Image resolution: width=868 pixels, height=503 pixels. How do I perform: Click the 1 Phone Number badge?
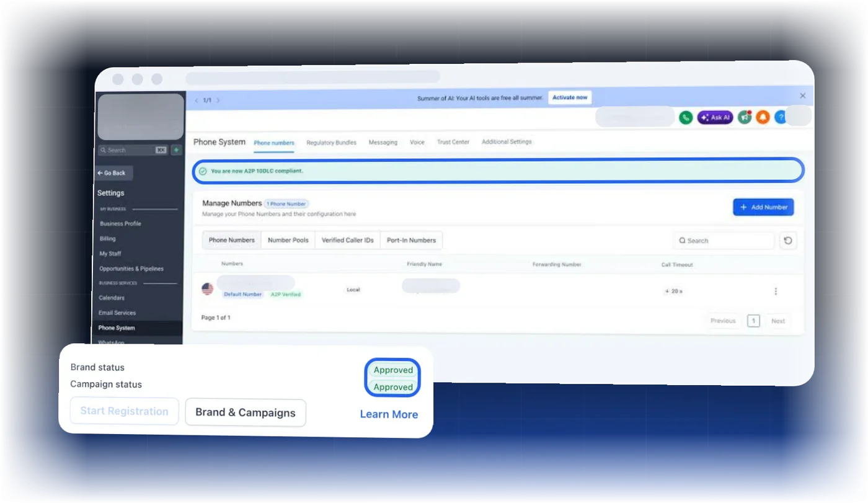click(x=286, y=203)
